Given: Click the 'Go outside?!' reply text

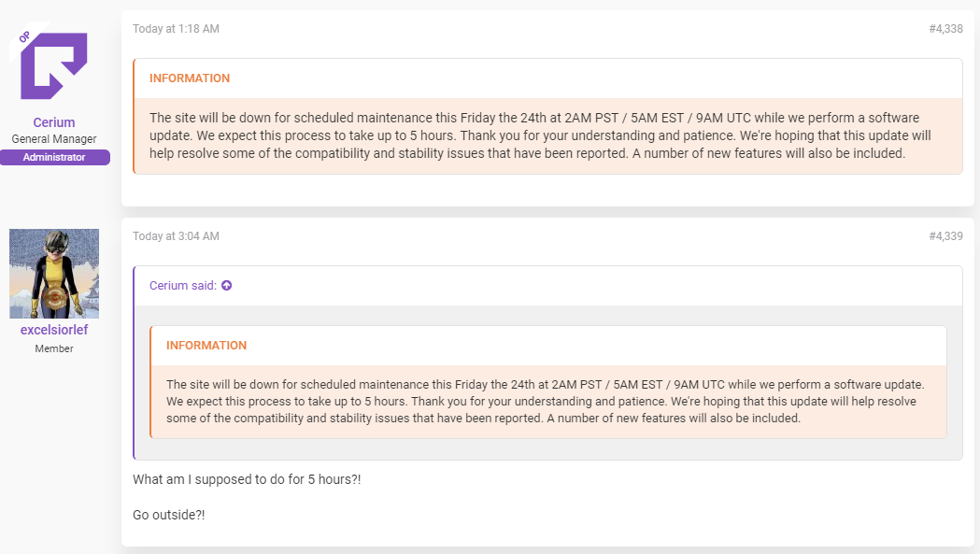Looking at the screenshot, I should click(x=169, y=516).
